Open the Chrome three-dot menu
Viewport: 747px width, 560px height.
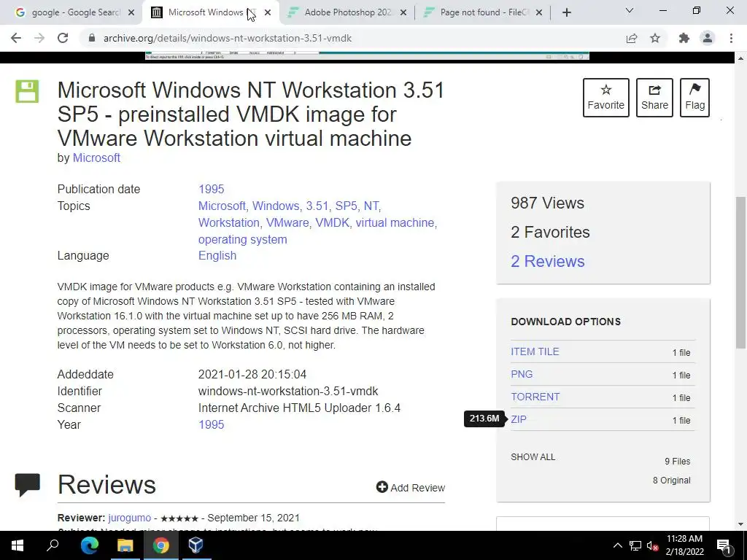pyautogui.click(x=731, y=38)
